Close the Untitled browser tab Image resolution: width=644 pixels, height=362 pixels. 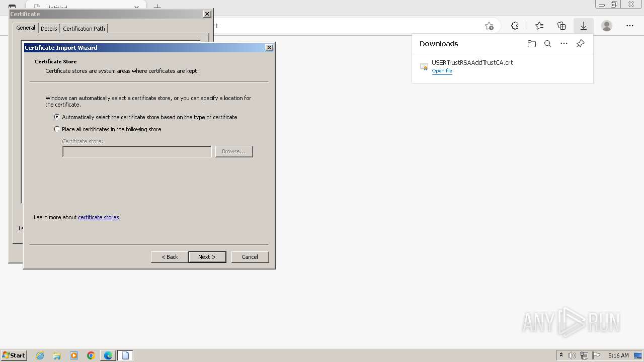[x=136, y=7]
